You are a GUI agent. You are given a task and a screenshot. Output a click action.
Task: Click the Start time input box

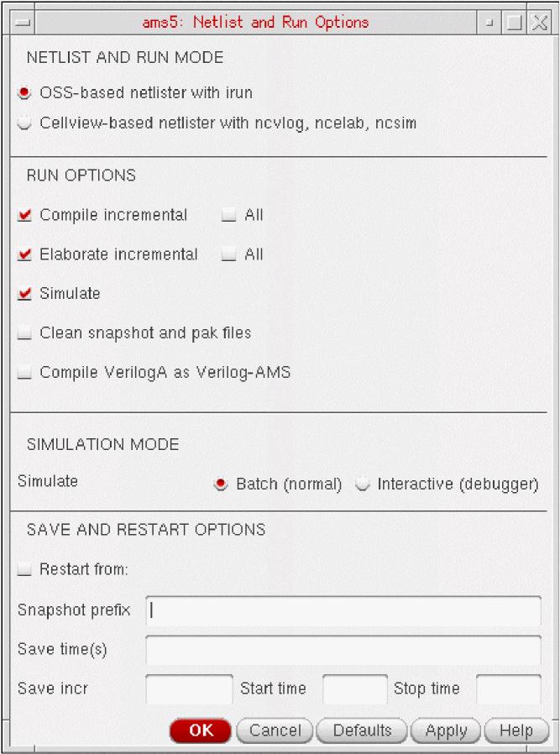tap(355, 689)
